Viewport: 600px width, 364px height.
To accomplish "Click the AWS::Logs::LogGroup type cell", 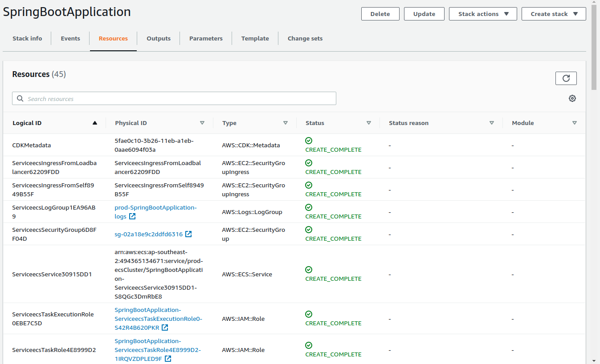I will pyautogui.click(x=252, y=212).
